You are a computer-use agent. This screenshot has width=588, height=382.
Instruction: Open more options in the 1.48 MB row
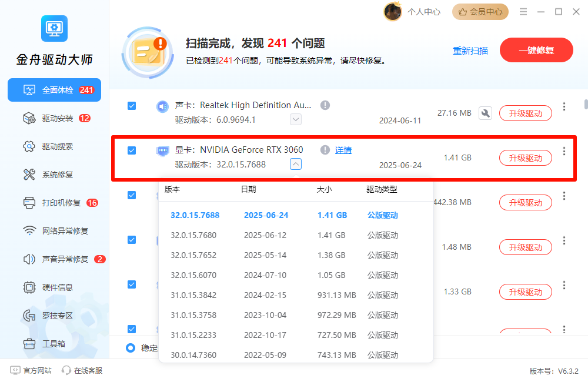click(x=564, y=240)
